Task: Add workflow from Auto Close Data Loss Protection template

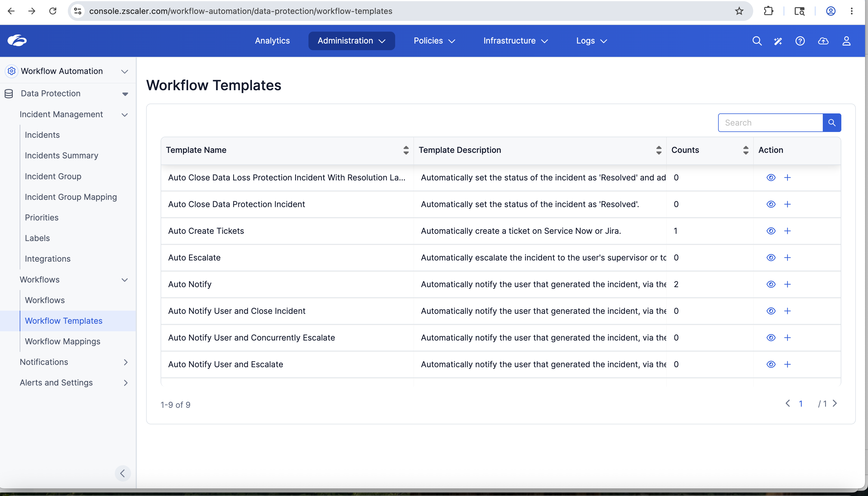Action: click(x=787, y=178)
